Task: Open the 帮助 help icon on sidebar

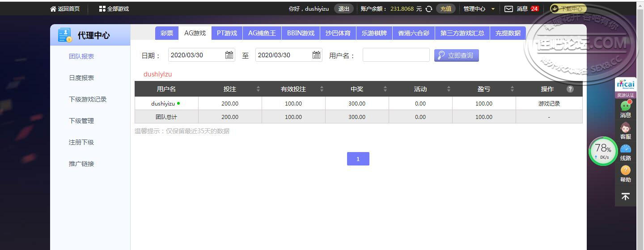Action: tap(626, 170)
